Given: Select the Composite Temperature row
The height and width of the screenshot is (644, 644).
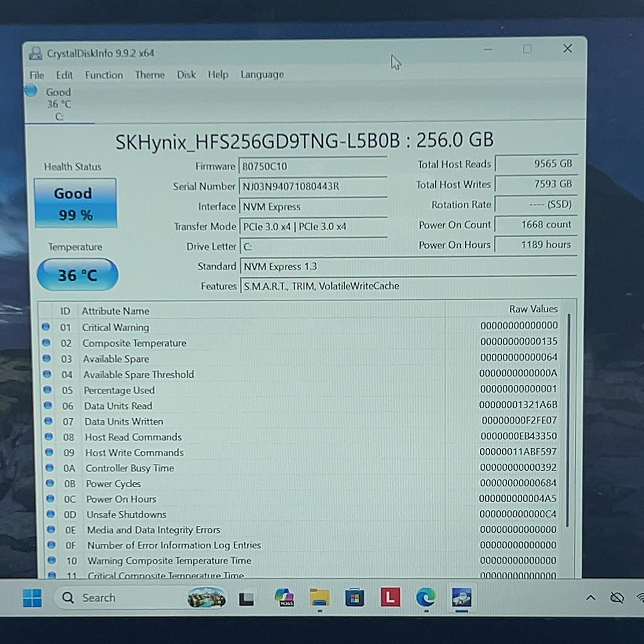Looking at the screenshot, I should [301, 342].
